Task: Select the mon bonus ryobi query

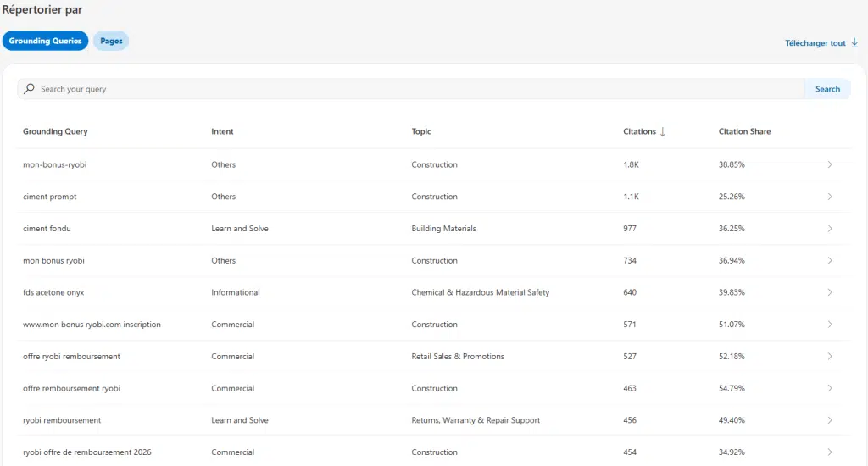Action: 53,261
